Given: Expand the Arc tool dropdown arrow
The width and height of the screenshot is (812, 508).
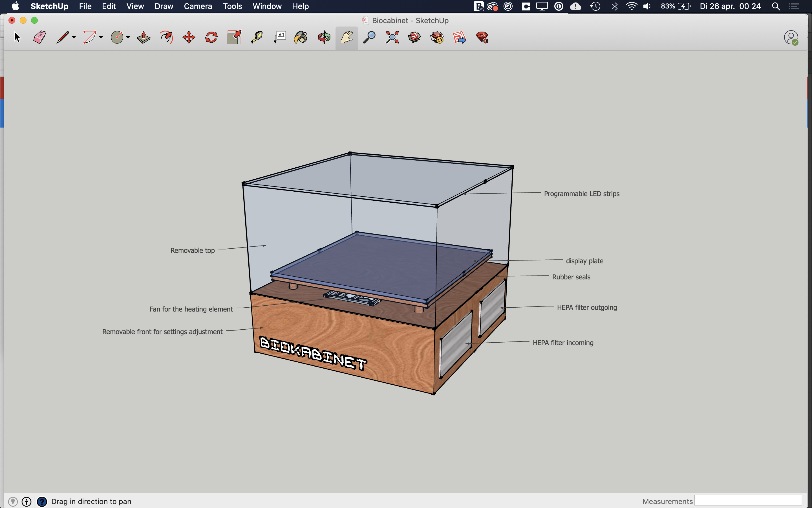Looking at the screenshot, I should pyautogui.click(x=101, y=37).
